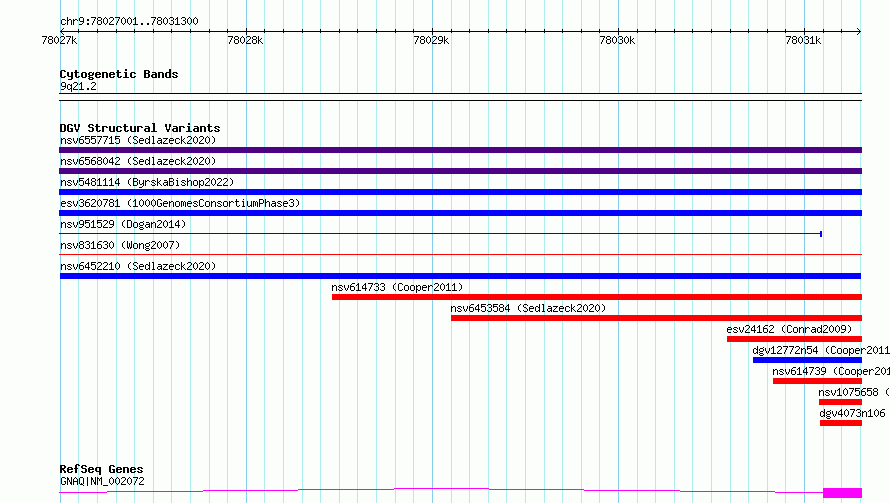This screenshot has height=503, width=890.
Task: Click the dgv4073n106 variant label
Action: point(853,413)
